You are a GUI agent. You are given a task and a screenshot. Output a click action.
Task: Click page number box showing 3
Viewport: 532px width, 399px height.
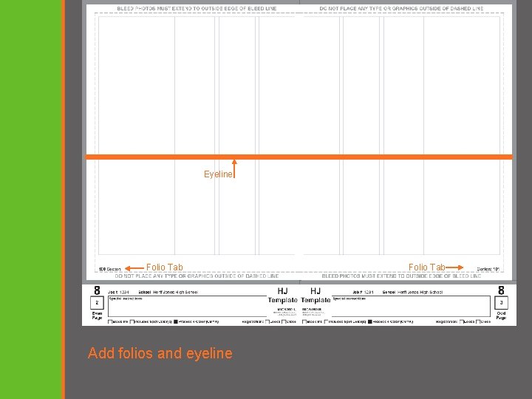coord(501,303)
